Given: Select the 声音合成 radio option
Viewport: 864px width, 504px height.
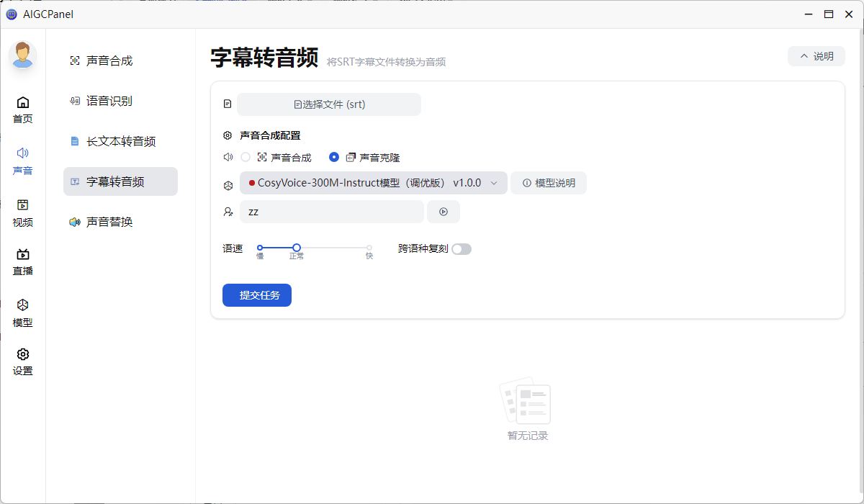Looking at the screenshot, I should click(x=246, y=157).
